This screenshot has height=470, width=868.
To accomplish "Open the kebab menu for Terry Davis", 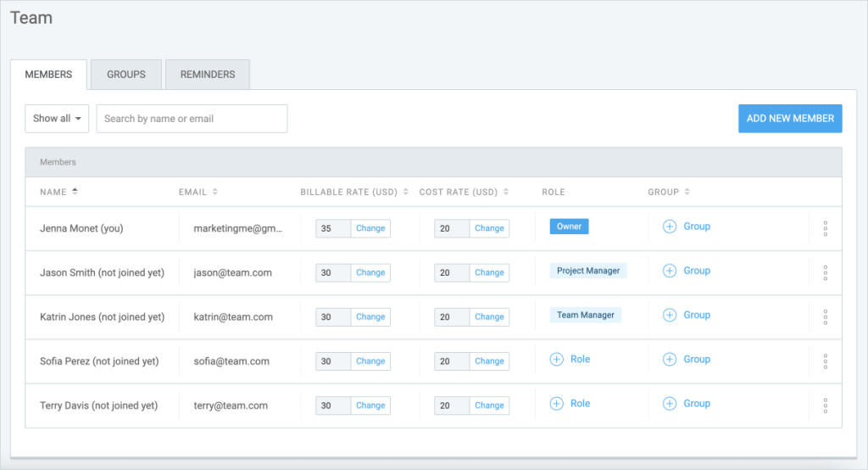I will (825, 406).
